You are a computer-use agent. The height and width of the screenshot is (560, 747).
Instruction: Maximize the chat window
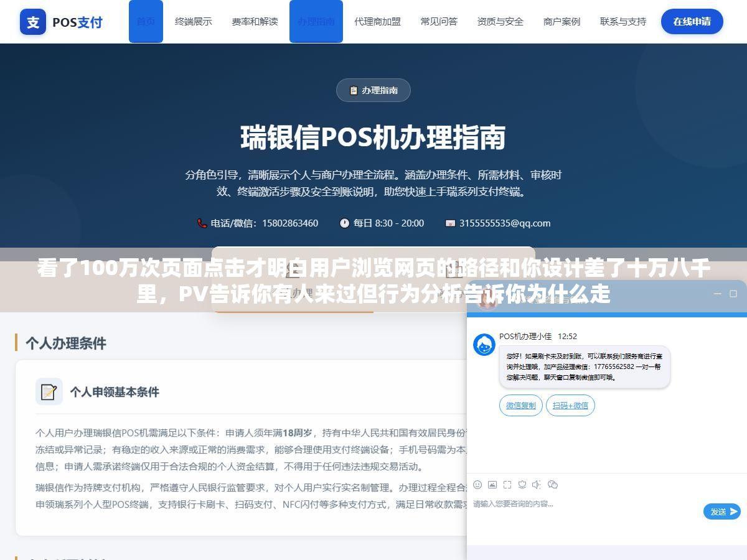pos(732,294)
